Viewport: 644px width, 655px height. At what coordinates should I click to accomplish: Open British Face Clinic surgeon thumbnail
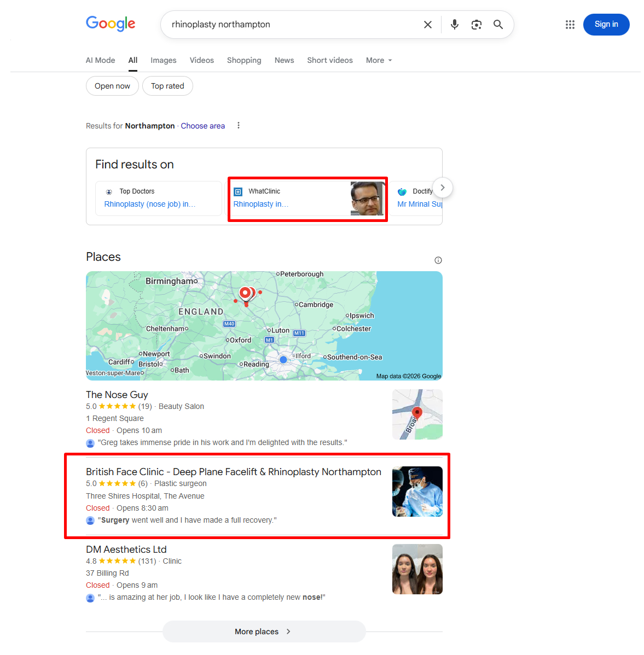417,492
